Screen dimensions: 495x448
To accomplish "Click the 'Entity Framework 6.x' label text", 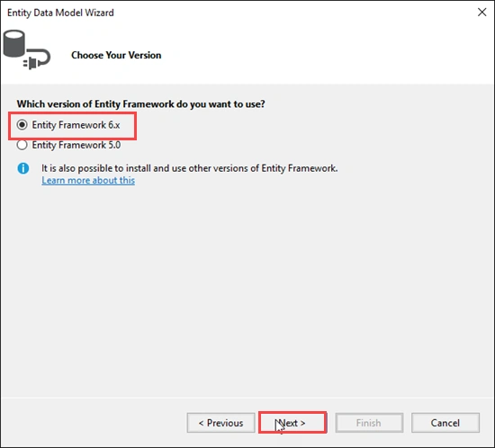I will 76,125.
